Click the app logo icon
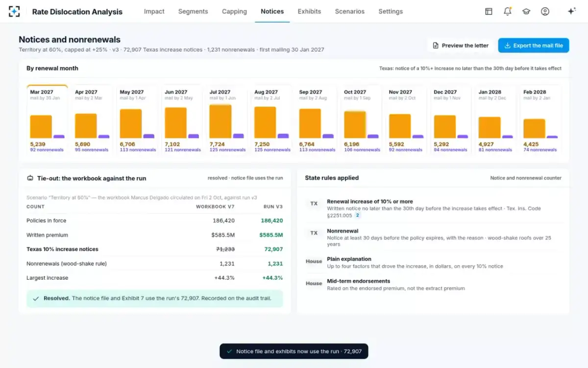This screenshot has width=588, height=368. point(15,11)
